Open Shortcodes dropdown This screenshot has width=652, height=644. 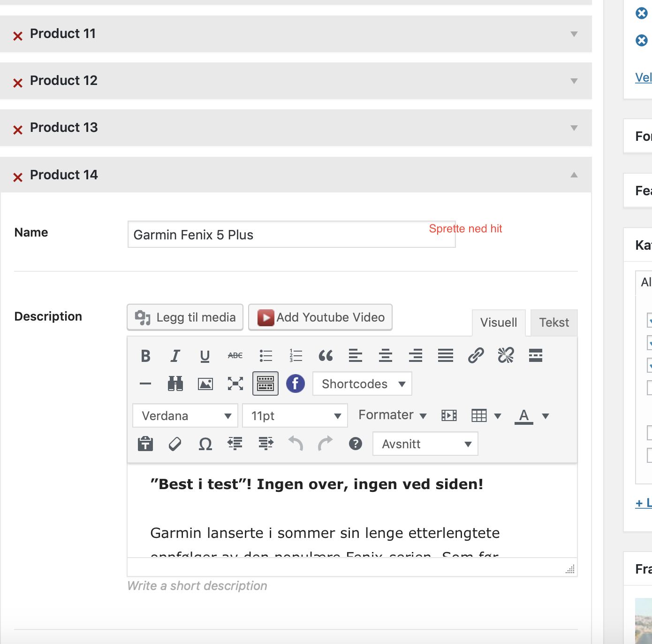click(x=362, y=384)
